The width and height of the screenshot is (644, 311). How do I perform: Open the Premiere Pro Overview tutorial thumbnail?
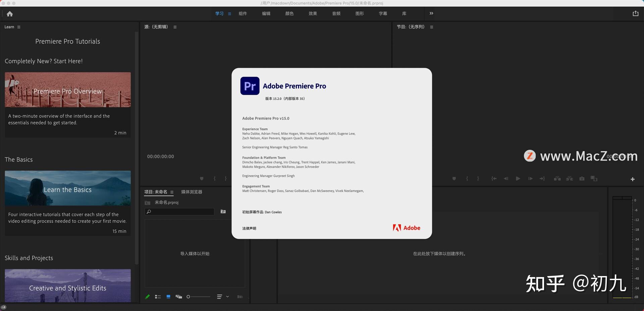tap(68, 90)
